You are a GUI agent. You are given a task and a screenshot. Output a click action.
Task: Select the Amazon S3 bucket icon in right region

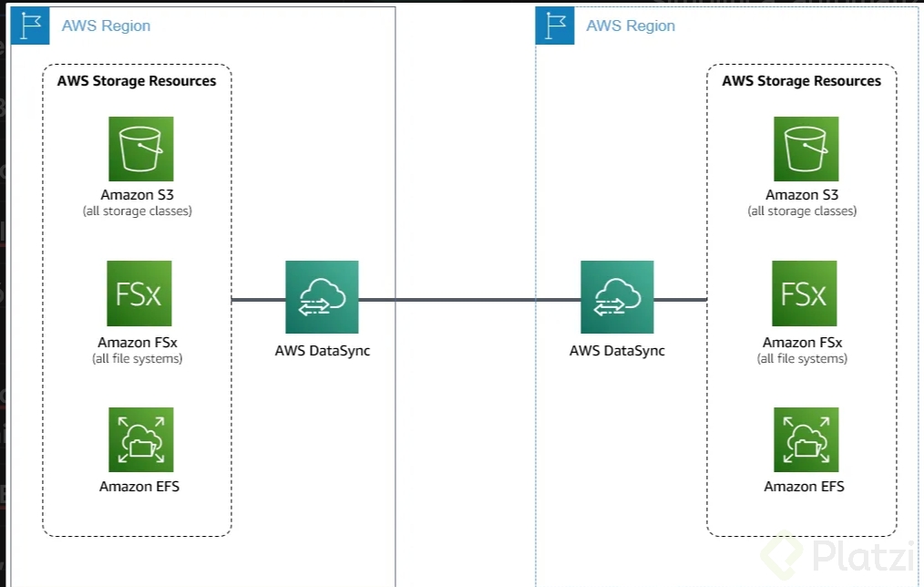[806, 149]
